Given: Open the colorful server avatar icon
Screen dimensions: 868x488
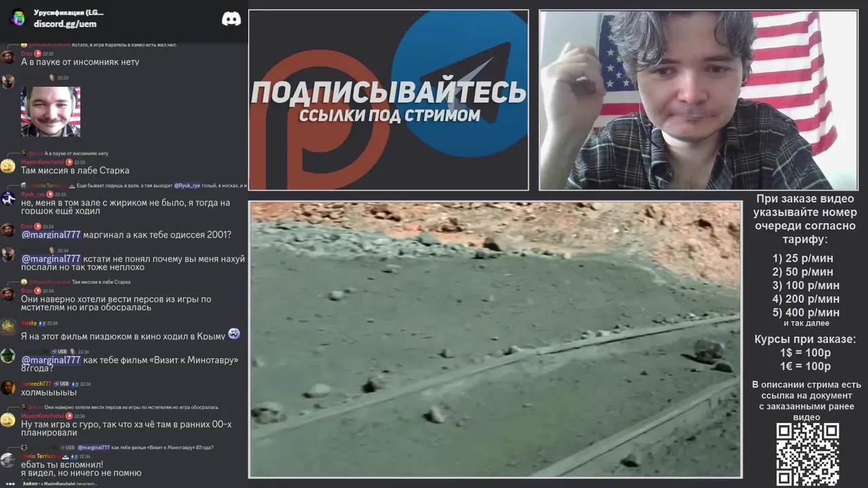Looking at the screenshot, I should (18, 18).
